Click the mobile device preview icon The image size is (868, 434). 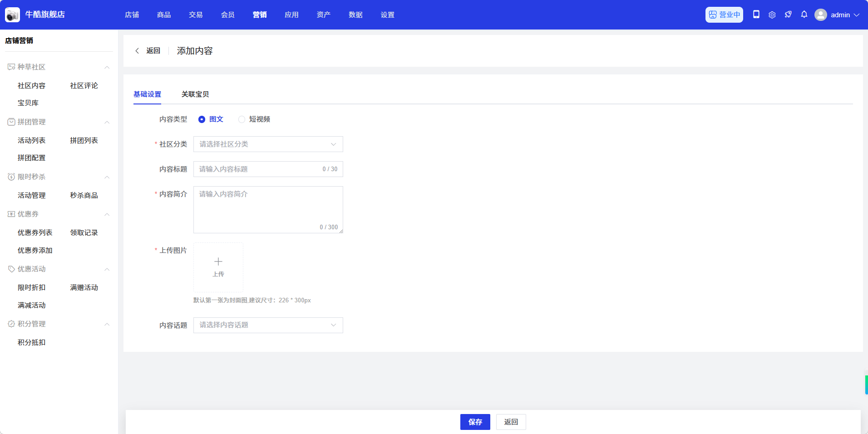click(x=756, y=15)
